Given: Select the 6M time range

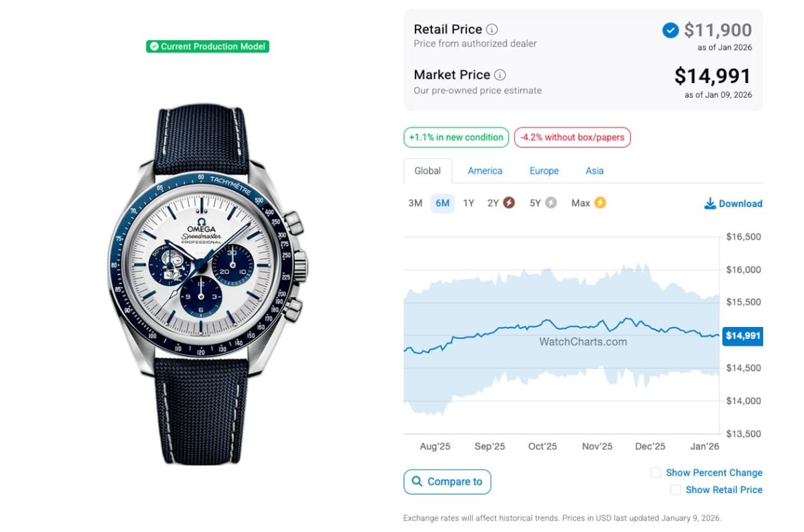Looking at the screenshot, I should [x=442, y=203].
